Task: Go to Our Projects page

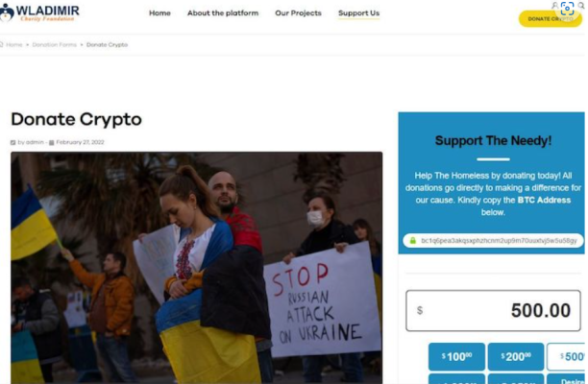Action: coord(298,13)
